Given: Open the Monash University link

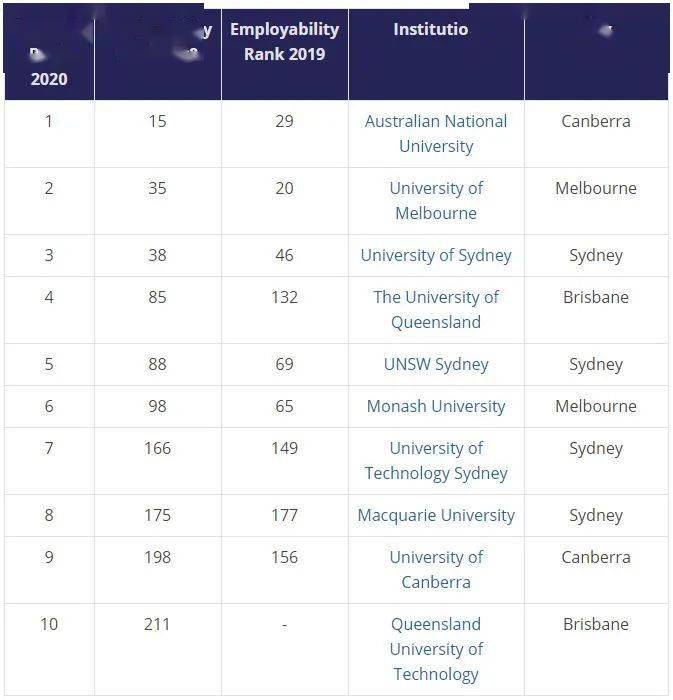Looking at the screenshot, I should tap(436, 406).
